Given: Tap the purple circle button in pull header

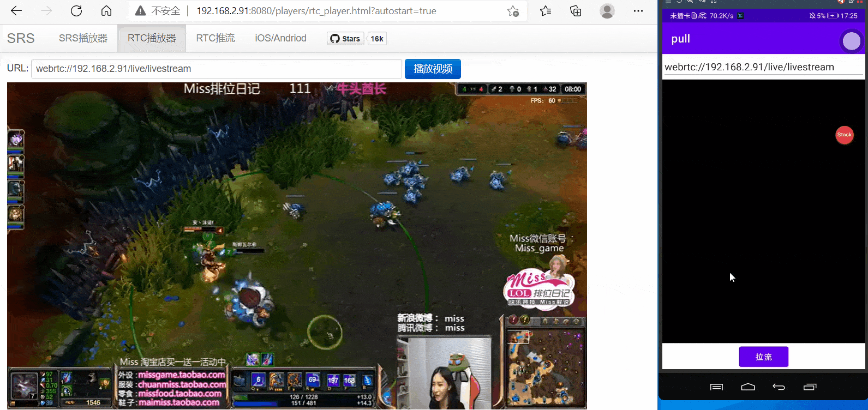Looking at the screenshot, I should (x=851, y=41).
